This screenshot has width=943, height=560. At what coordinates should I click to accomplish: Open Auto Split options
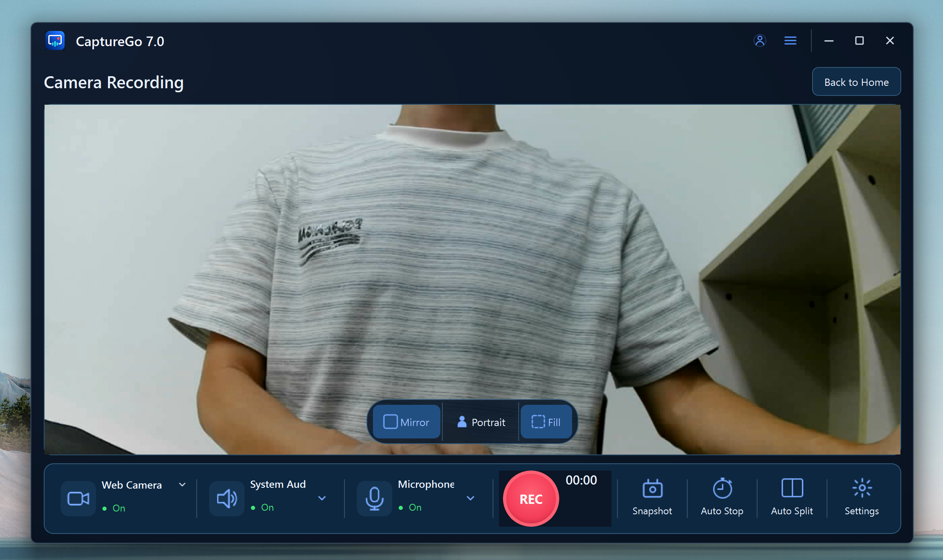tap(792, 497)
